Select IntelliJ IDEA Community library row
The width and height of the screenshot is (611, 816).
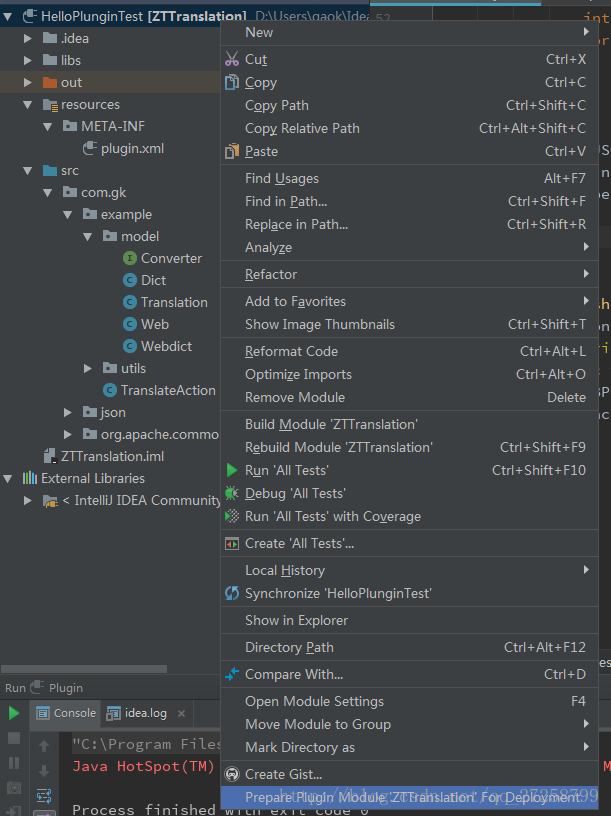pyautogui.click(x=110, y=500)
